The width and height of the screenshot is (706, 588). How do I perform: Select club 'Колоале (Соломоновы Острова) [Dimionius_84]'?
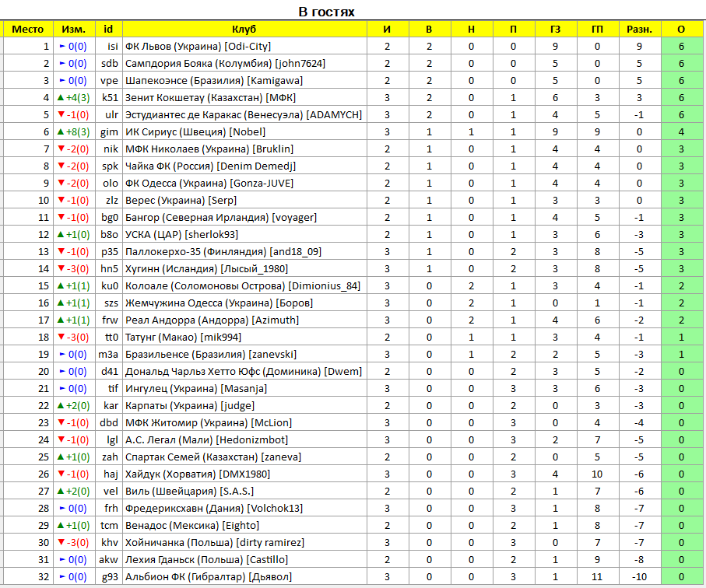tap(243, 285)
